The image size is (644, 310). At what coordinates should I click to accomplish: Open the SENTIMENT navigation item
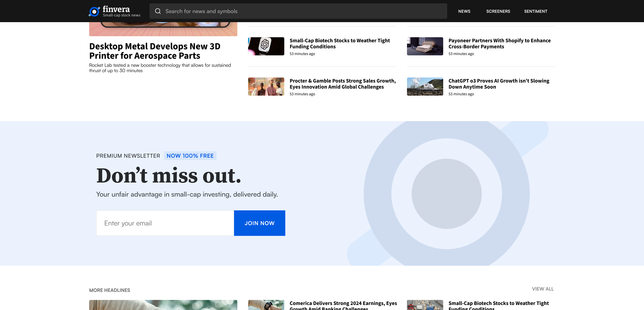tap(536, 11)
